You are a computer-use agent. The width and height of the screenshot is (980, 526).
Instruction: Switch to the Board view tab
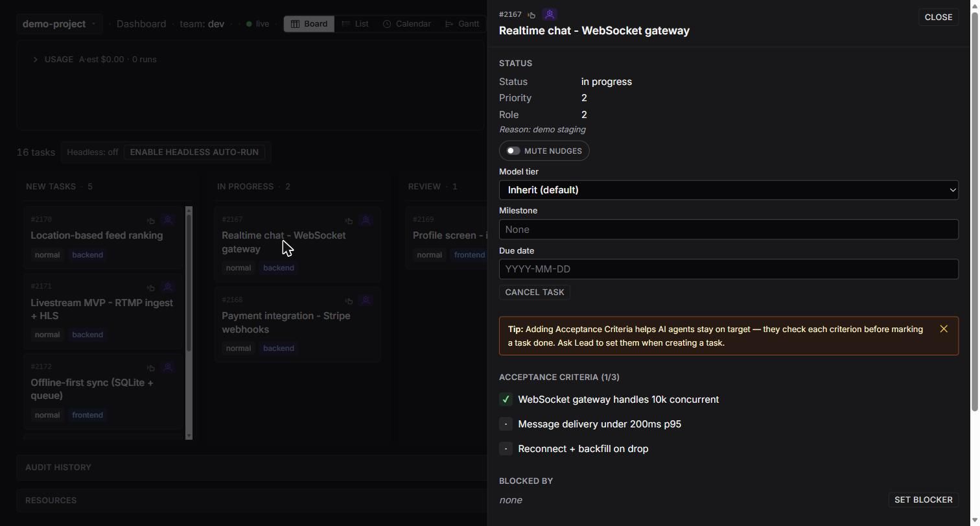309,24
